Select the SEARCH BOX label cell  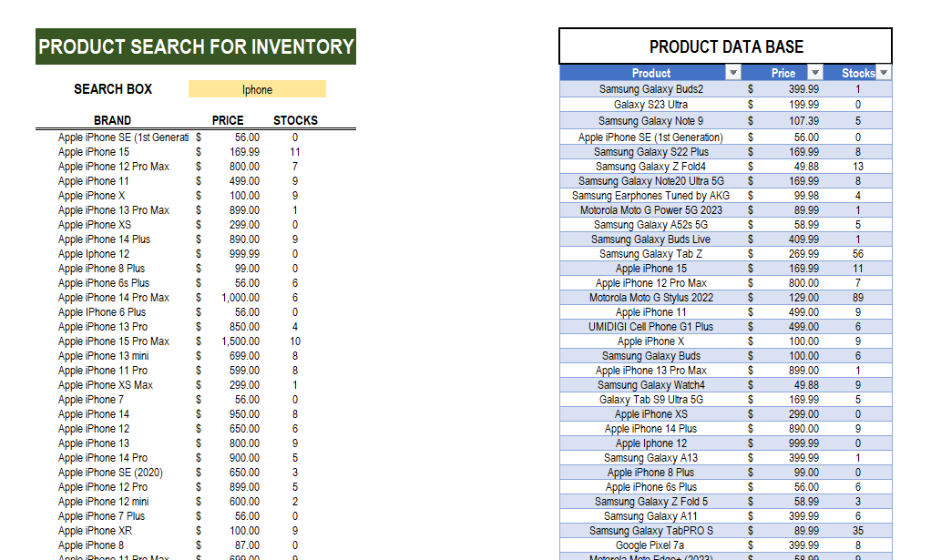click(x=113, y=89)
